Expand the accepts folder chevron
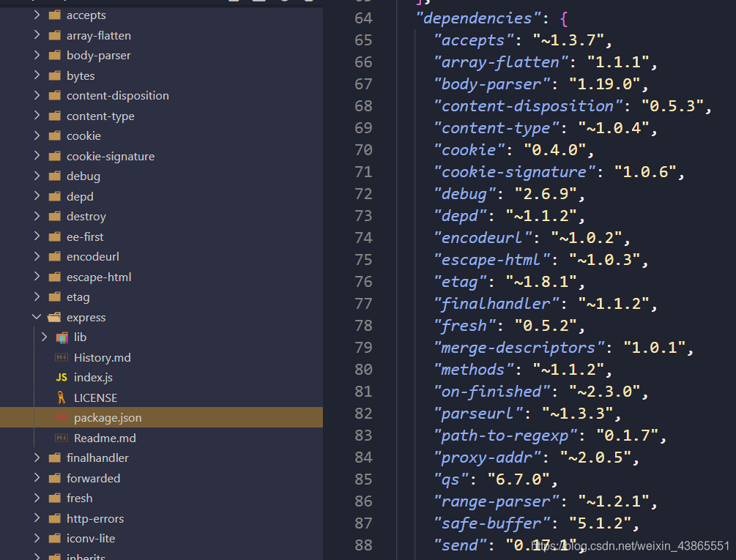 pos(37,15)
